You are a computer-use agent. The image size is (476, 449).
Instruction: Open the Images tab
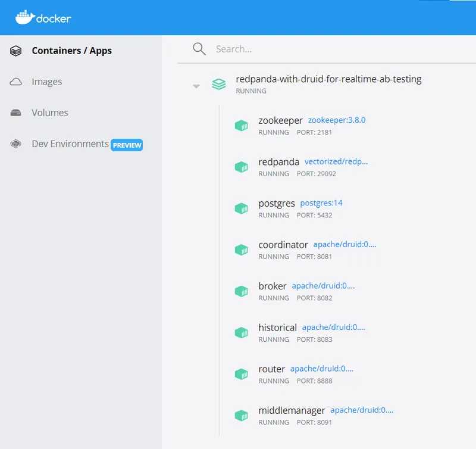point(47,82)
